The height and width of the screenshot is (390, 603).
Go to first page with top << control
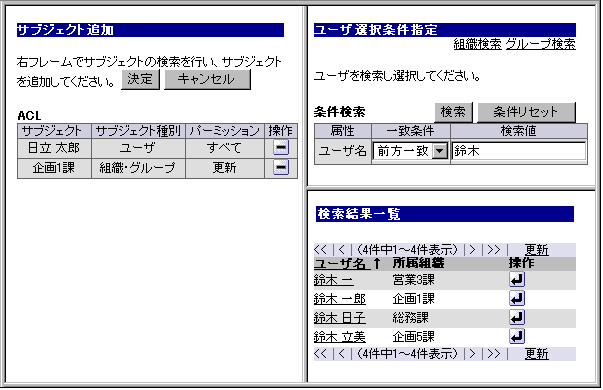coord(320,250)
